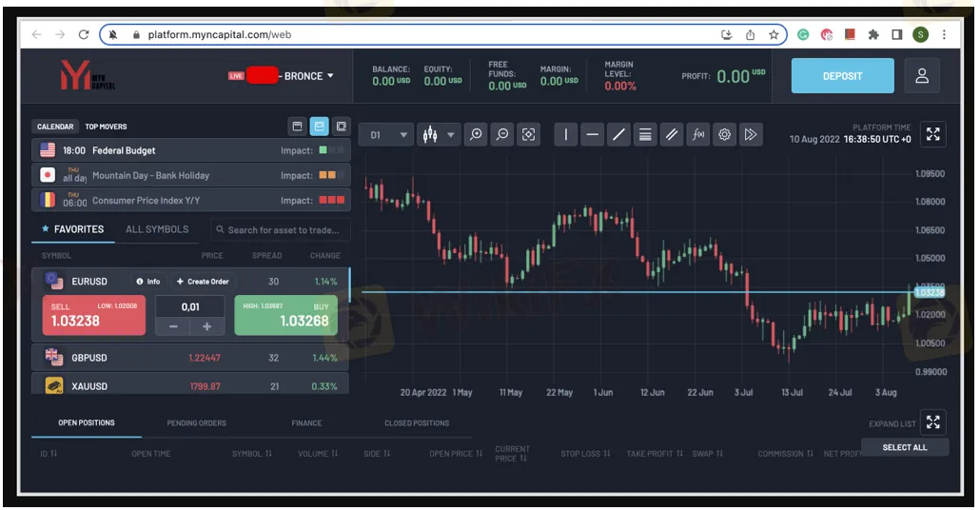Click Create Order for EURUSD
This screenshot has height=510, width=980.
tap(203, 282)
